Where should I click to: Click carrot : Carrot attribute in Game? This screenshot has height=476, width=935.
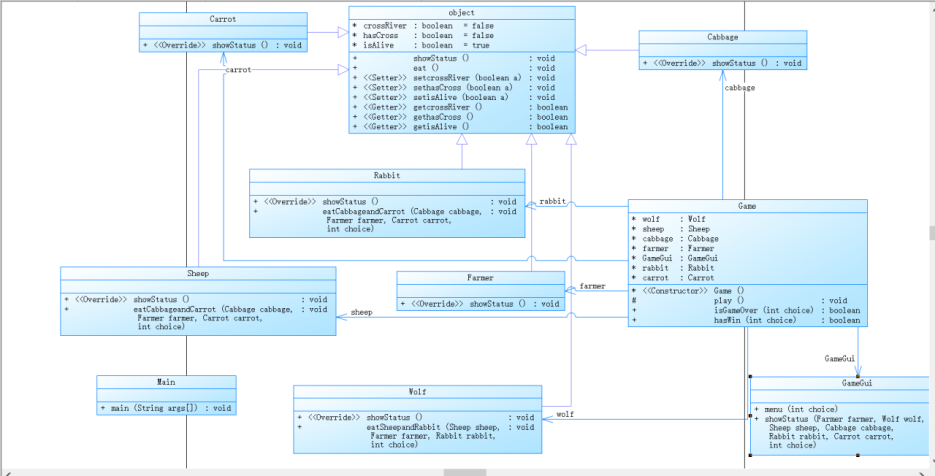(673, 277)
